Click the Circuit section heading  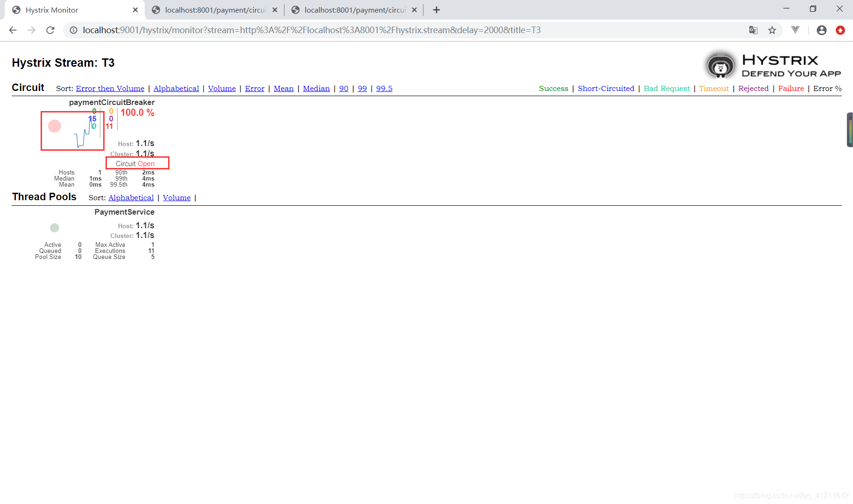(28, 88)
